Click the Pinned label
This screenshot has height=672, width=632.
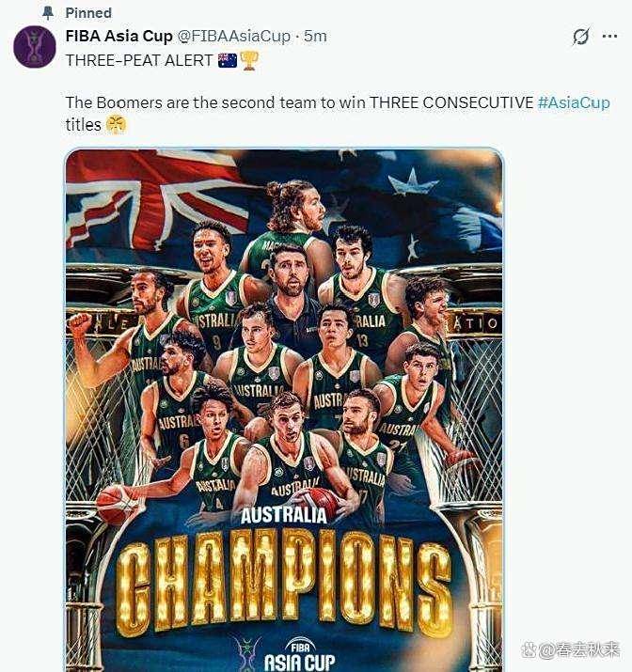(88, 13)
